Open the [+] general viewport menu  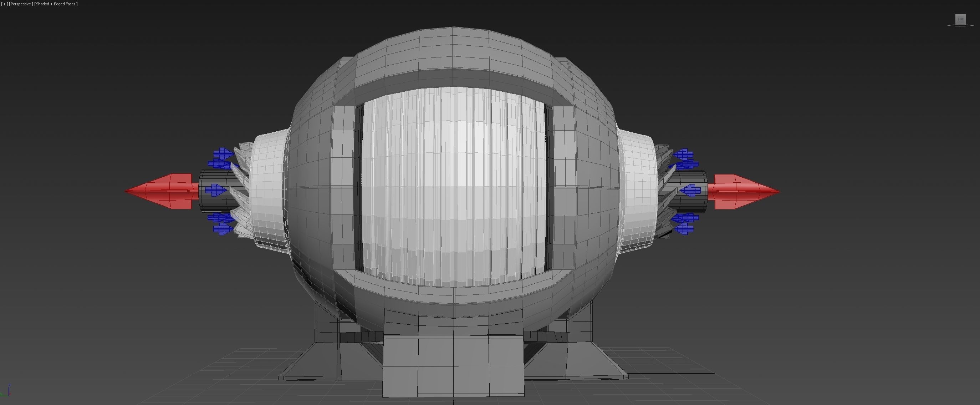click(4, 4)
